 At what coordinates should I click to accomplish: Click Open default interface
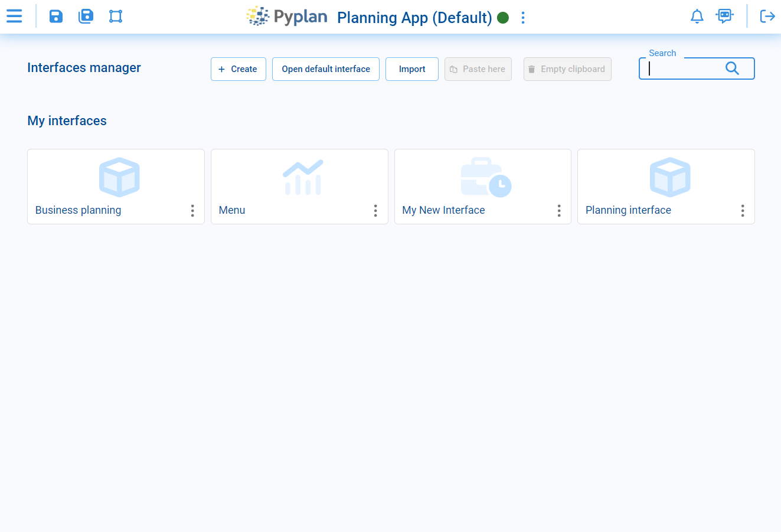(x=326, y=69)
